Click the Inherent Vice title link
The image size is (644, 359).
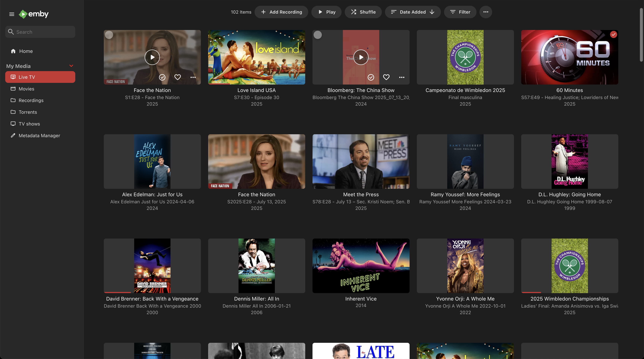pyautogui.click(x=361, y=298)
